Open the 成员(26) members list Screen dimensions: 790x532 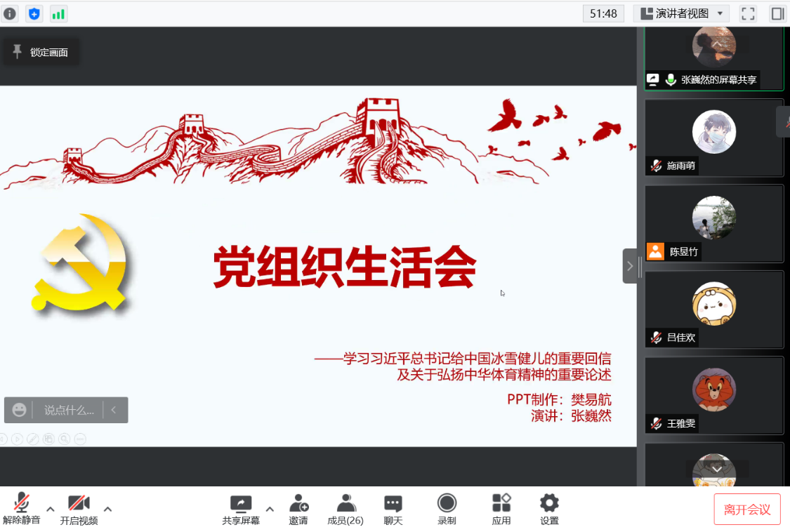click(x=345, y=510)
